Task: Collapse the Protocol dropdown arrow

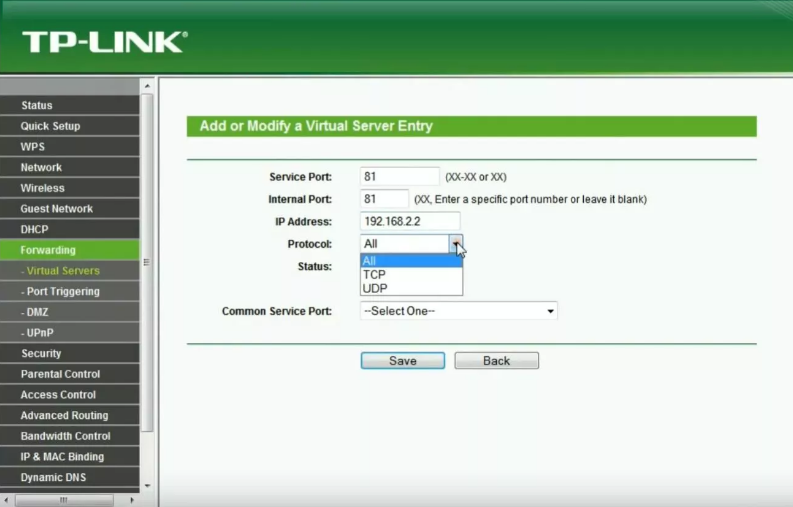Action: (456, 244)
